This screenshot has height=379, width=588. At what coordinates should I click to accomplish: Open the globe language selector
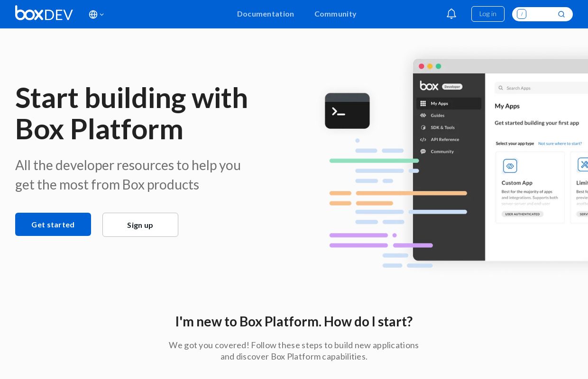[96, 14]
